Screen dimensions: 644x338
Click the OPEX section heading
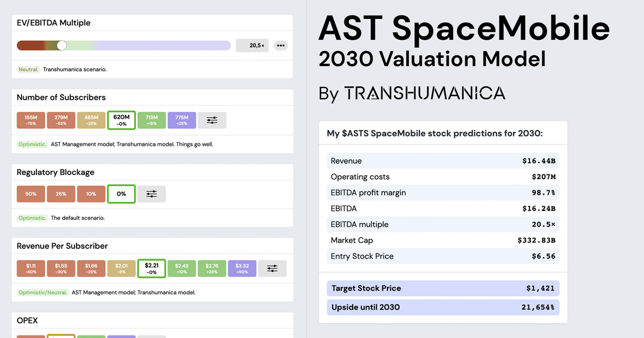27,320
